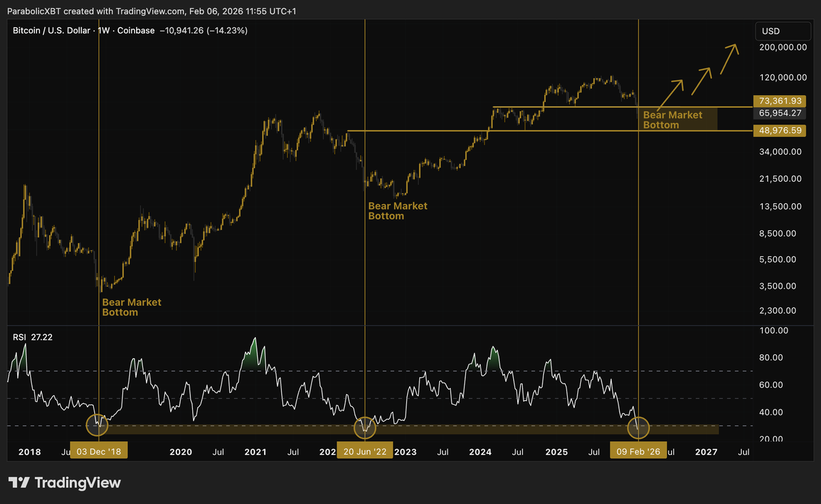821x504 pixels.
Task: Click the 100.00 RSI scale value
Action: [x=775, y=330]
